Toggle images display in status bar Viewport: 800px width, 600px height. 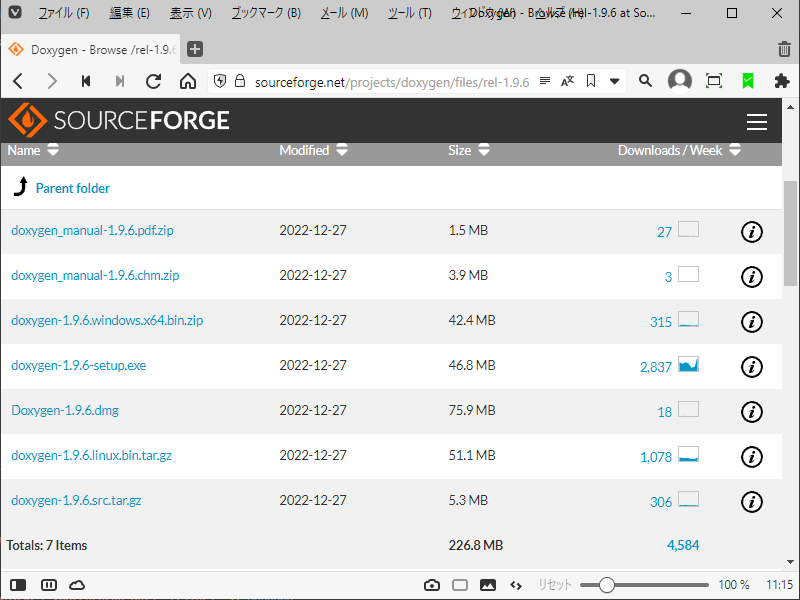coord(488,585)
